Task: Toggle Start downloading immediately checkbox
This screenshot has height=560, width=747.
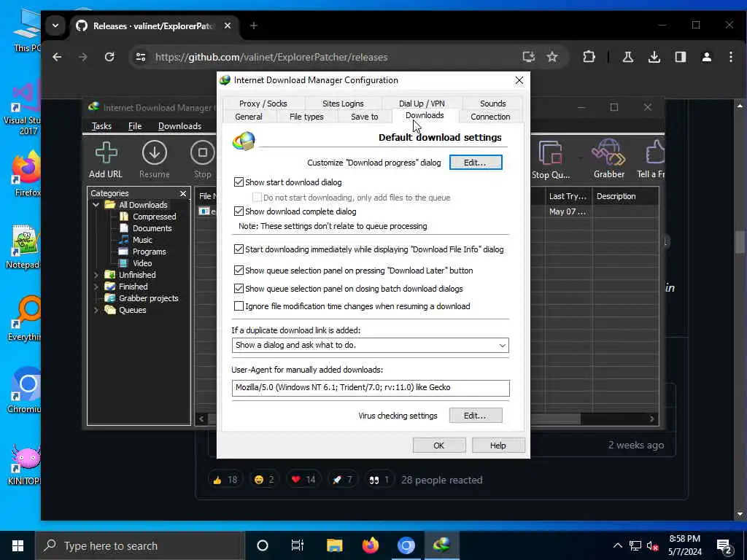Action: click(x=239, y=249)
